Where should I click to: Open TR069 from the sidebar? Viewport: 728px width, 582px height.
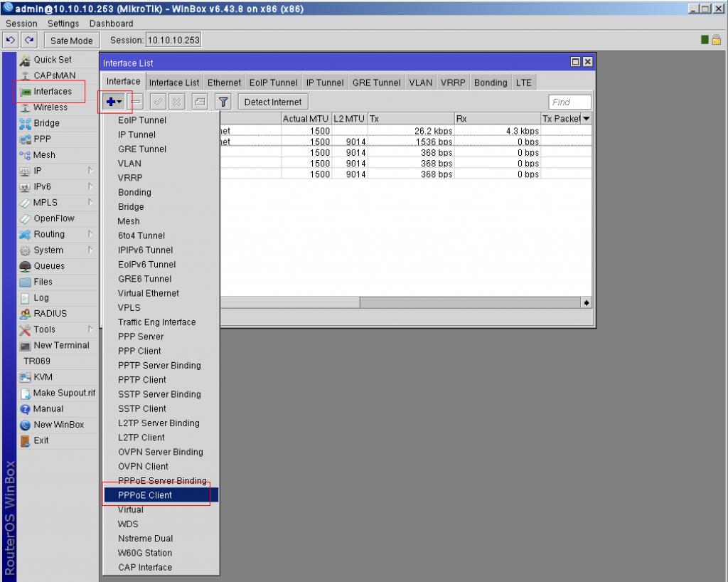point(37,361)
